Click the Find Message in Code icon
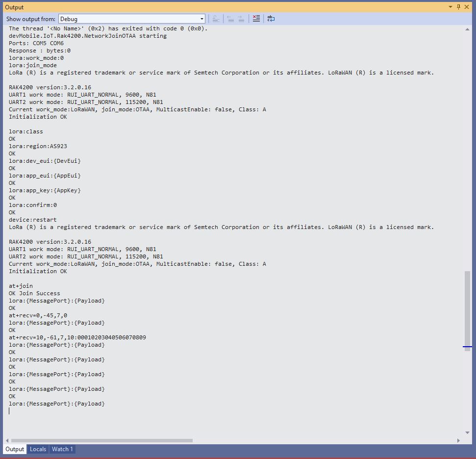Viewport: 476px width, 459px height. 216,19
